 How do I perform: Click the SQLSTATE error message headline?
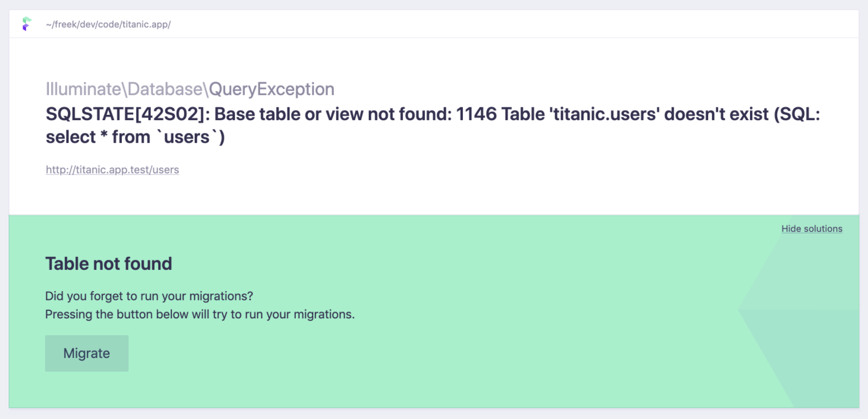point(381,114)
